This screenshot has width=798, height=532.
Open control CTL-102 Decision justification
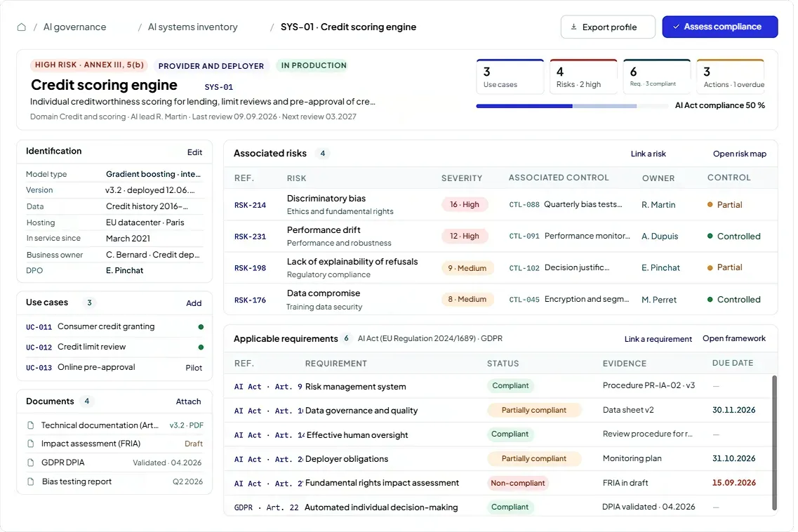point(559,268)
